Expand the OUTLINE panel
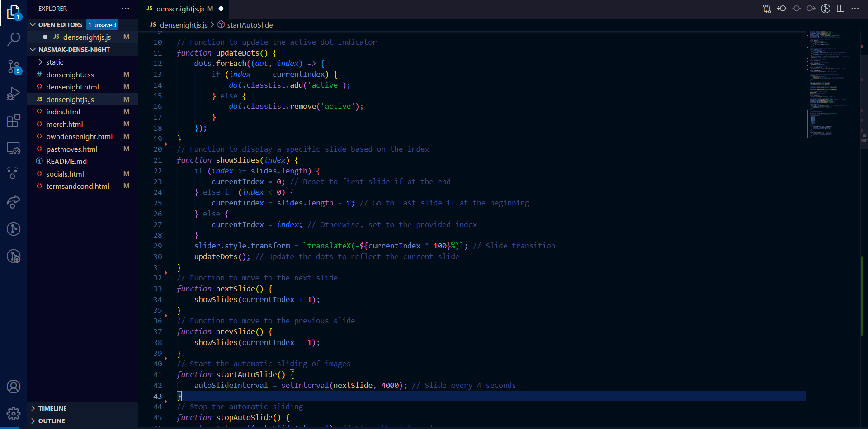This screenshot has width=868, height=429. click(x=52, y=421)
